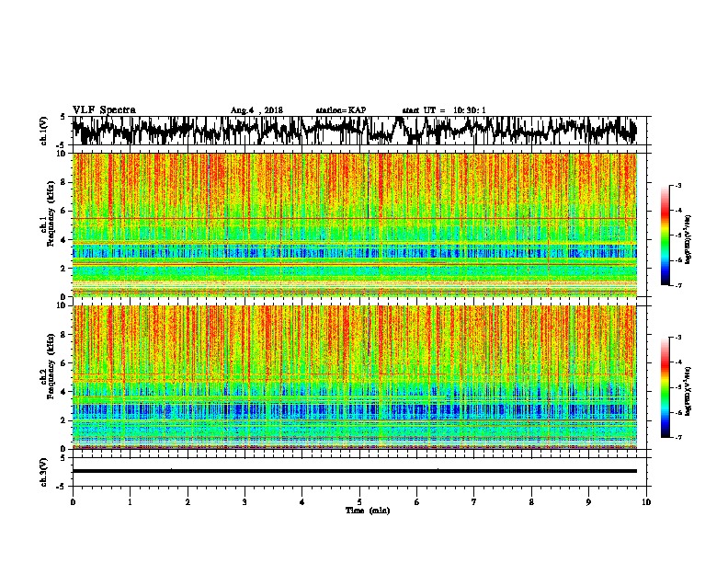Click time axis tick label "1"

click(130, 502)
